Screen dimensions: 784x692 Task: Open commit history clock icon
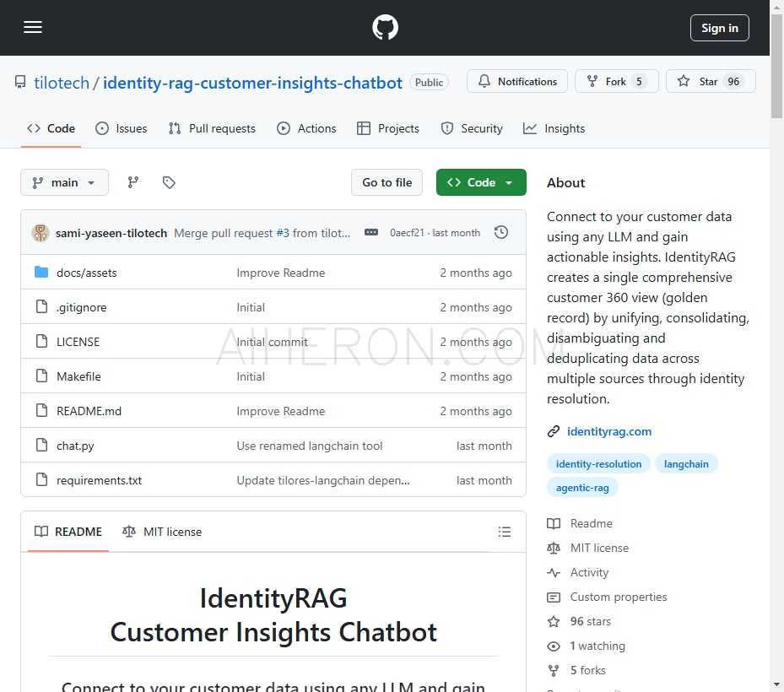tap(501, 233)
